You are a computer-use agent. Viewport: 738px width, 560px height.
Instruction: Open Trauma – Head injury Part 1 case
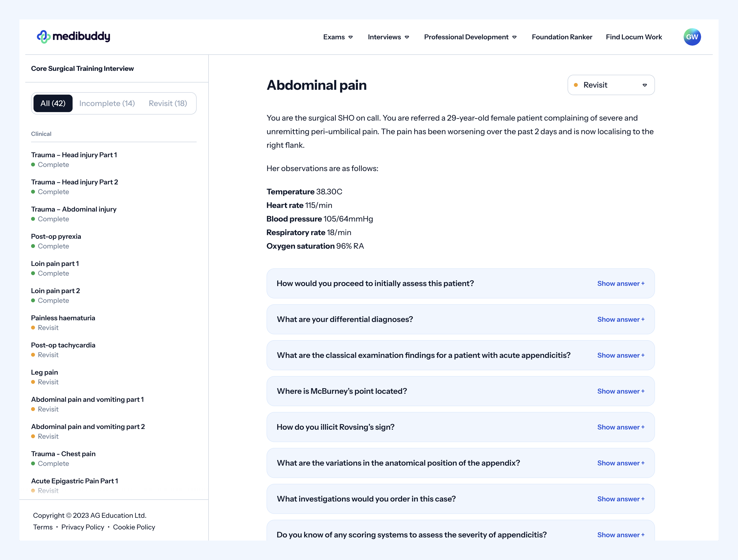[74, 159]
